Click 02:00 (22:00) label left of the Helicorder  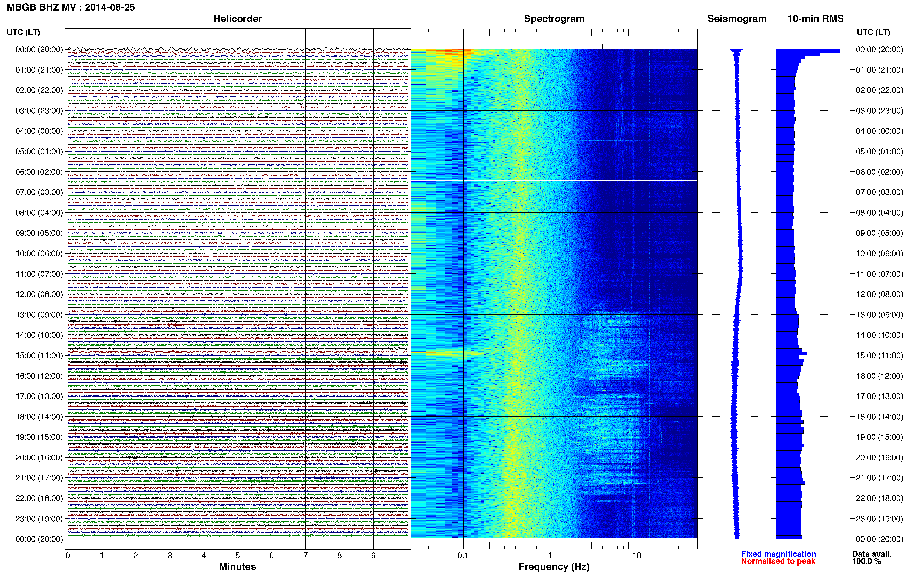[39, 90]
